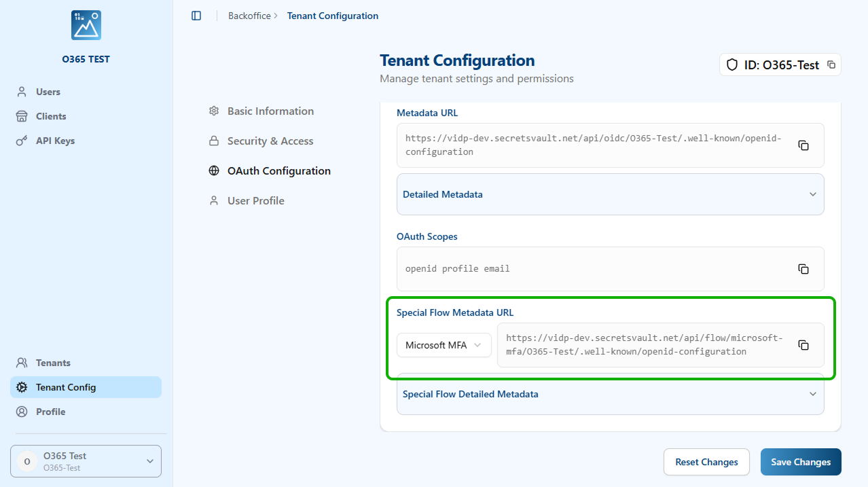Switch to the Basic Information tab
The width and height of the screenshot is (868, 487).
click(270, 111)
